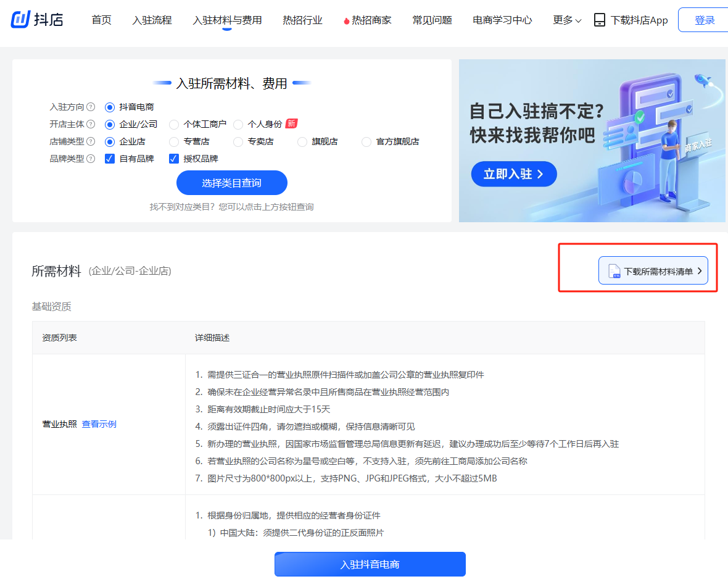Open the 热招商家 nav item
The image size is (728, 579).
[x=371, y=20]
